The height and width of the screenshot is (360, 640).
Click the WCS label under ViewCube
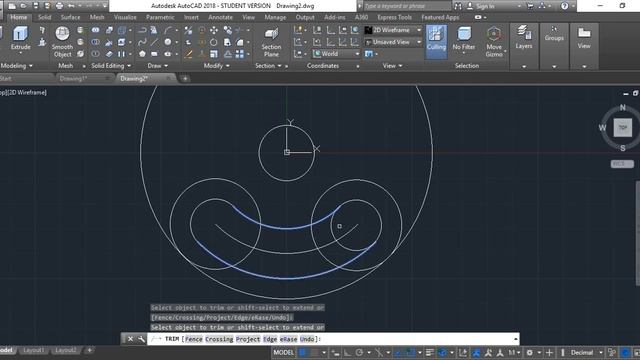point(622,164)
